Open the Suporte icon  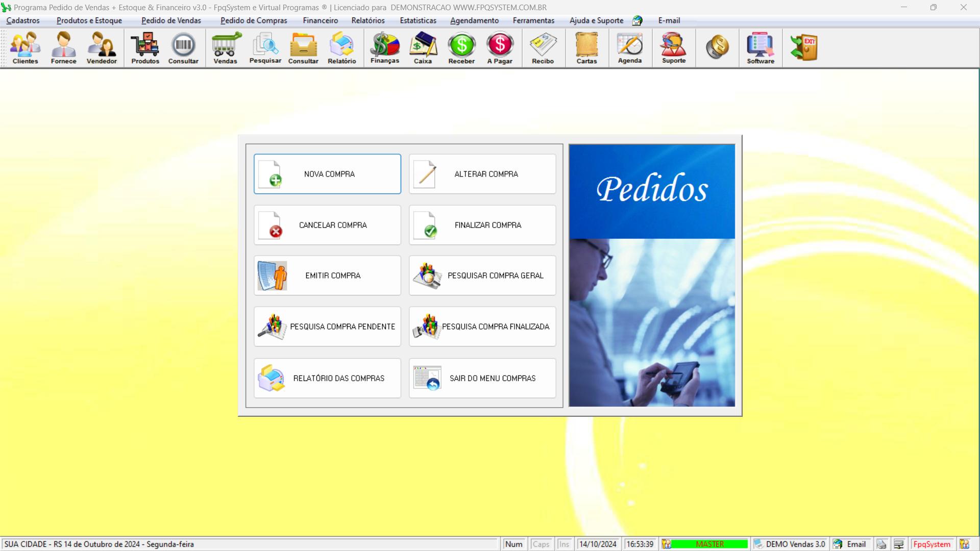click(674, 48)
